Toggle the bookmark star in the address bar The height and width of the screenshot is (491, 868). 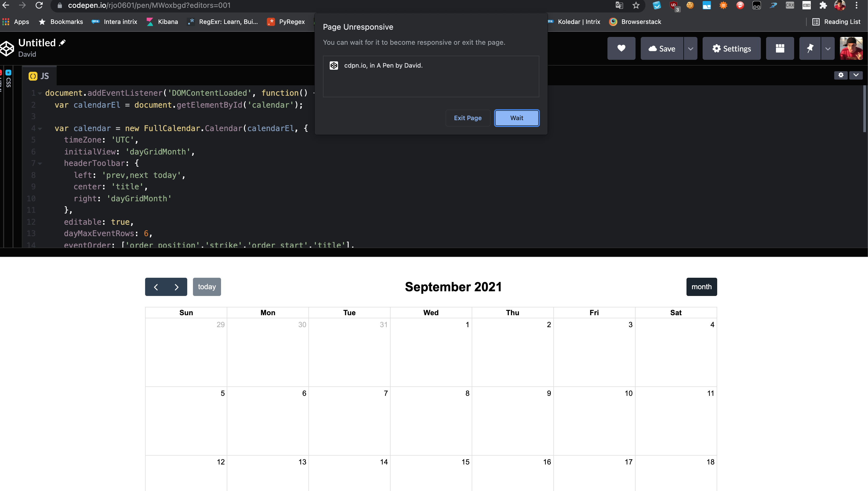tap(636, 5)
